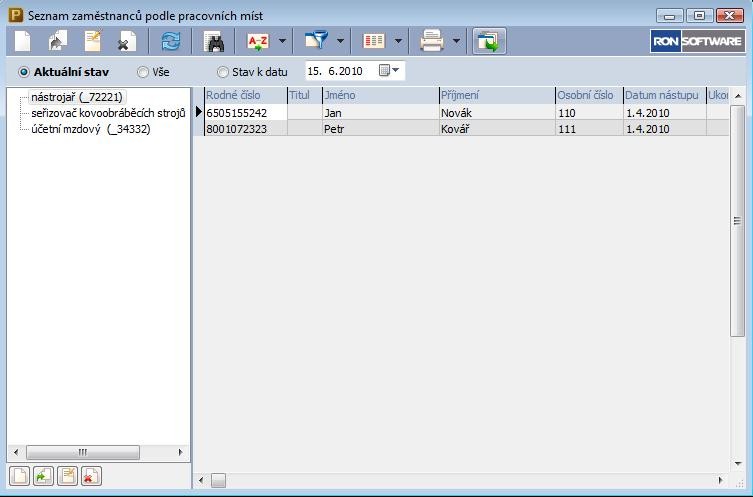Screen dimensions: 753x497
Task: Click the edit icon below tree
Action: point(67,476)
